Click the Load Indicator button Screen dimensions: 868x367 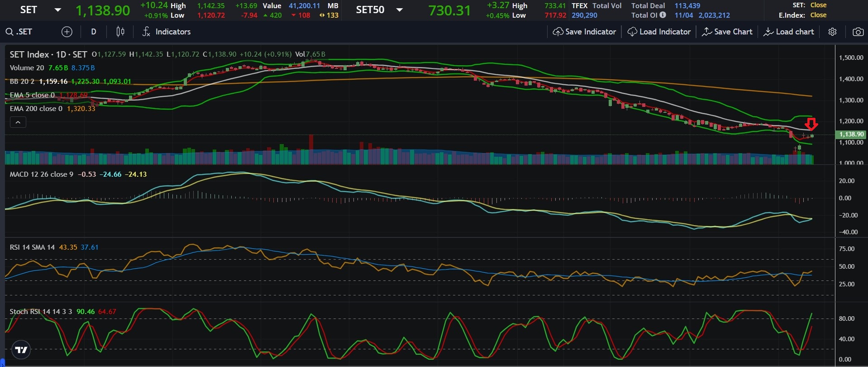(659, 32)
